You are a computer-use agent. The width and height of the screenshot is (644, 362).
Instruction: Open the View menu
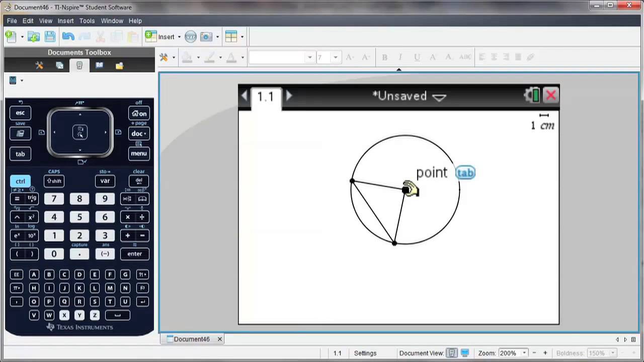46,21
